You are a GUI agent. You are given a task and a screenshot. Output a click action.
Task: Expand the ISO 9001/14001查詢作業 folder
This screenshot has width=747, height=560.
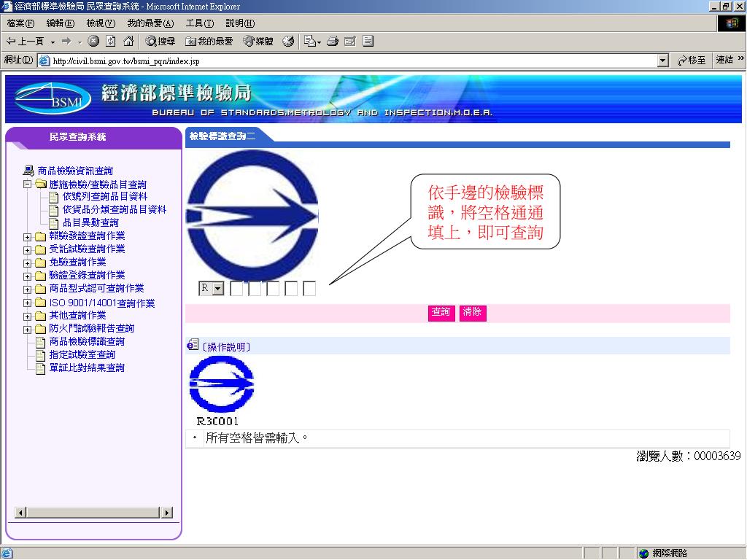(x=27, y=303)
